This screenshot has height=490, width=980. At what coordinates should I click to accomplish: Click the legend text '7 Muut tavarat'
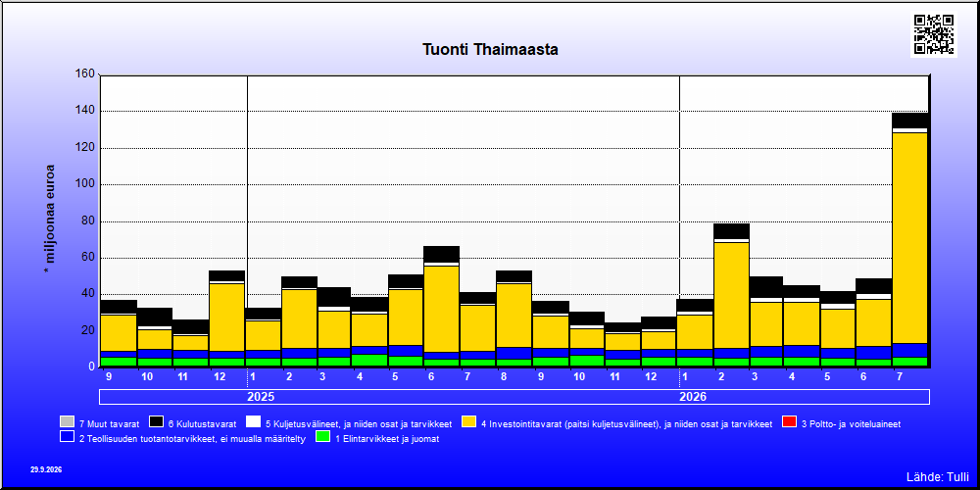pyautogui.click(x=109, y=423)
